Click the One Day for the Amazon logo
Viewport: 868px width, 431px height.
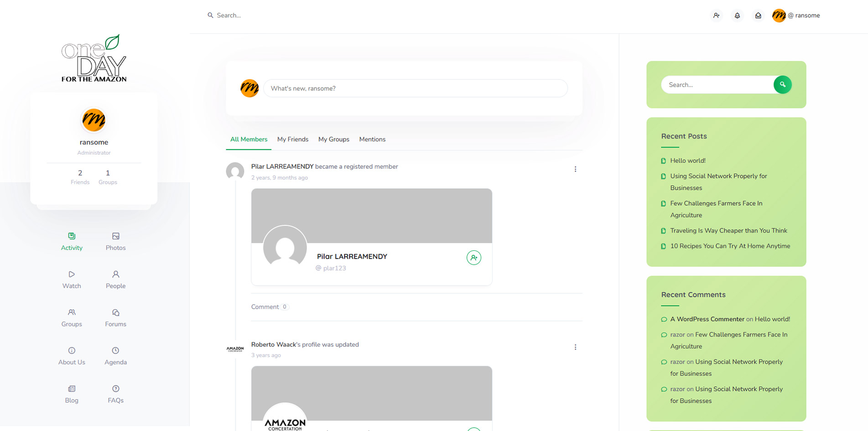point(94,58)
